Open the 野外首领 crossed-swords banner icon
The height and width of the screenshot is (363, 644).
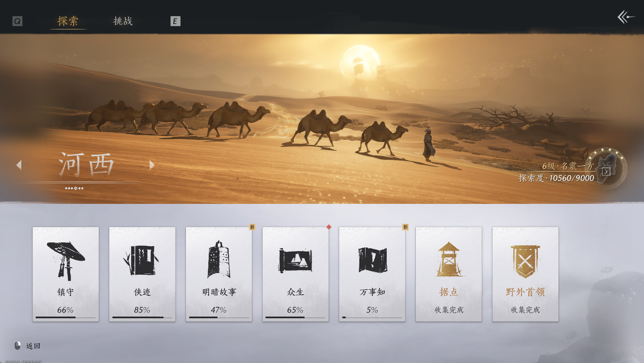coord(525,261)
